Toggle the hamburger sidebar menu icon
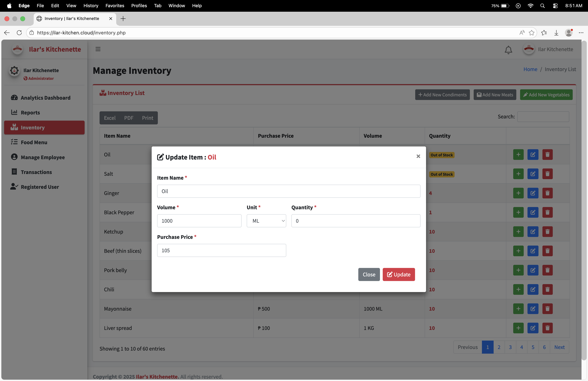 pos(98,49)
